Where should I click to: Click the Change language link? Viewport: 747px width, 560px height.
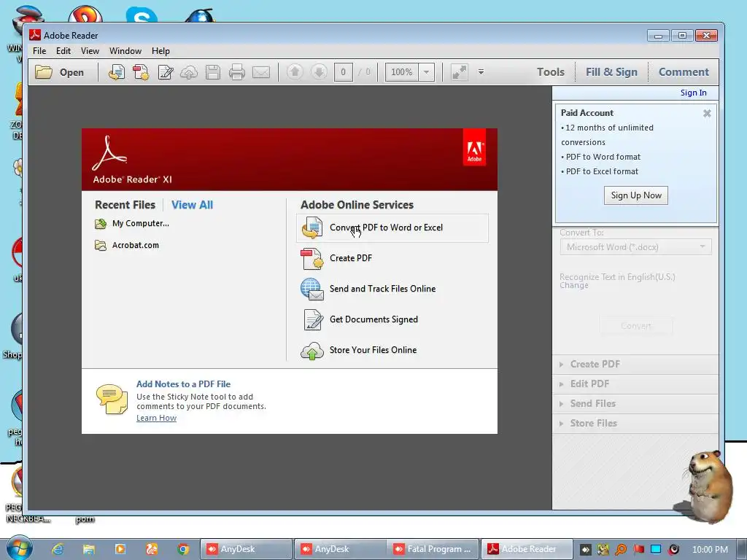(573, 285)
